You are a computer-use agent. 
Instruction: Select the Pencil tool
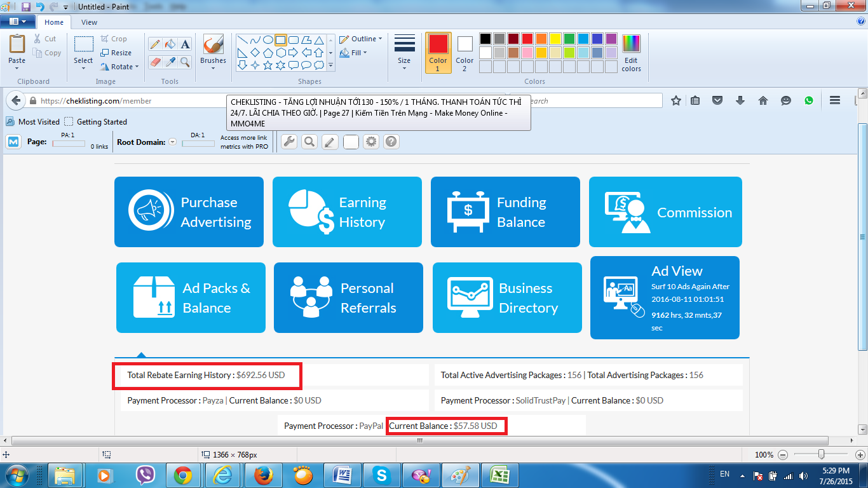click(x=154, y=44)
